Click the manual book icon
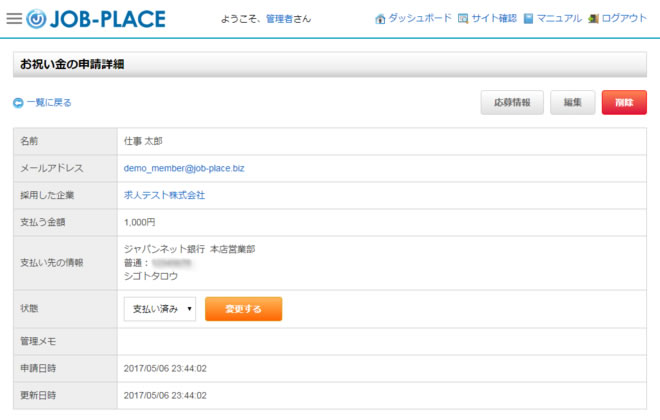 click(x=528, y=19)
